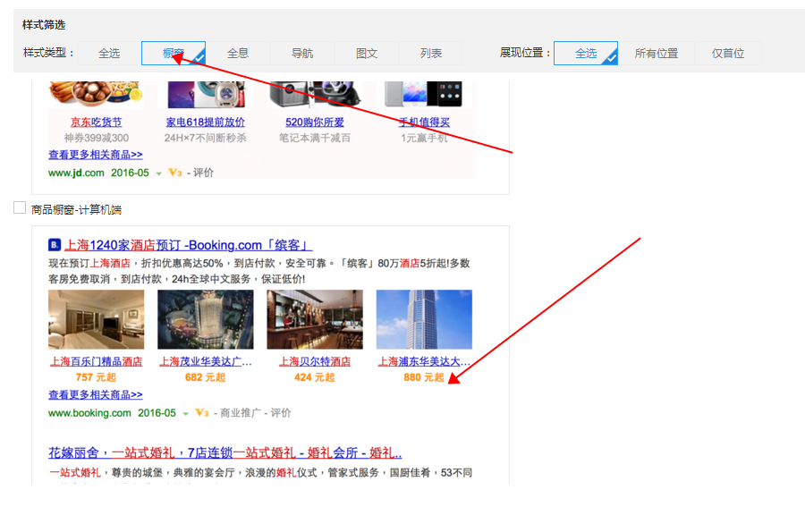The image size is (805, 532).
Task: Click the 上海茂业华美达 night building thumbnail
Action: coord(206,319)
